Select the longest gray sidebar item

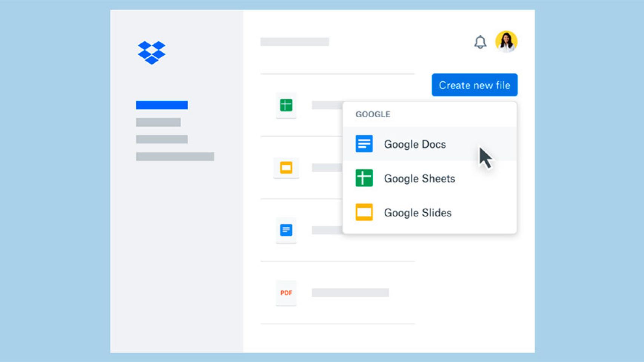(x=175, y=156)
